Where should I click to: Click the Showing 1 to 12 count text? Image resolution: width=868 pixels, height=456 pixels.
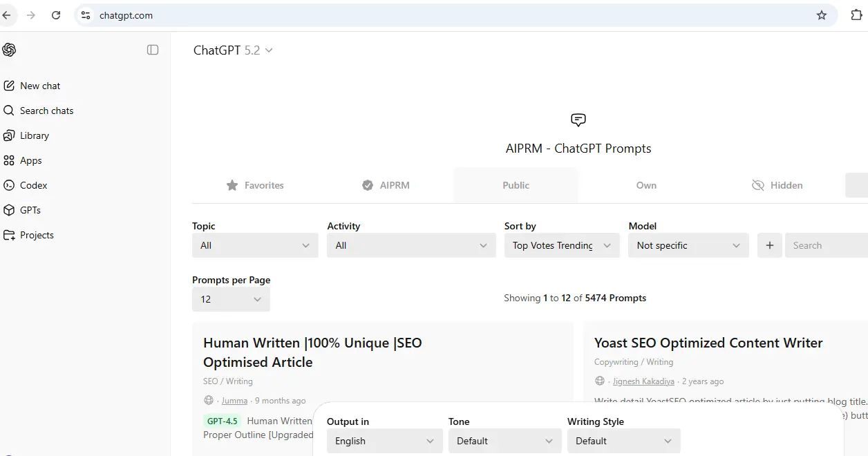tap(575, 298)
